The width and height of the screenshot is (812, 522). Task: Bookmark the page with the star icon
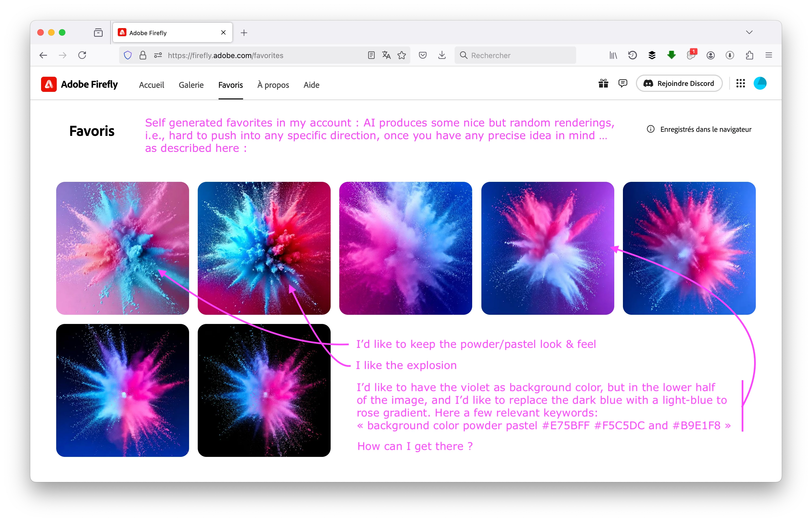[x=402, y=55]
